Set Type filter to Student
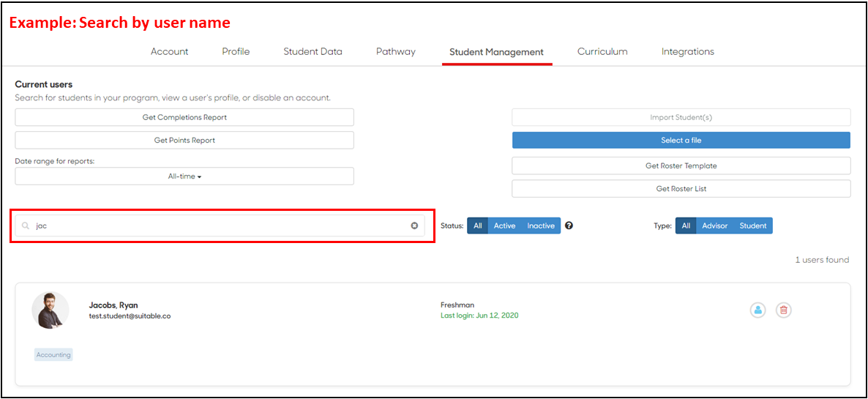Viewport: 868px width, 399px height. (753, 225)
